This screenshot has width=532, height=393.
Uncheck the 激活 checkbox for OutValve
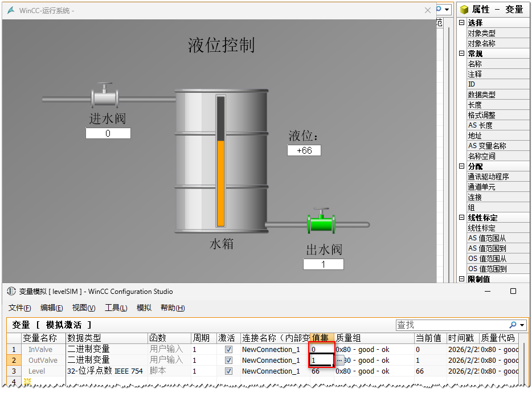pos(228,361)
